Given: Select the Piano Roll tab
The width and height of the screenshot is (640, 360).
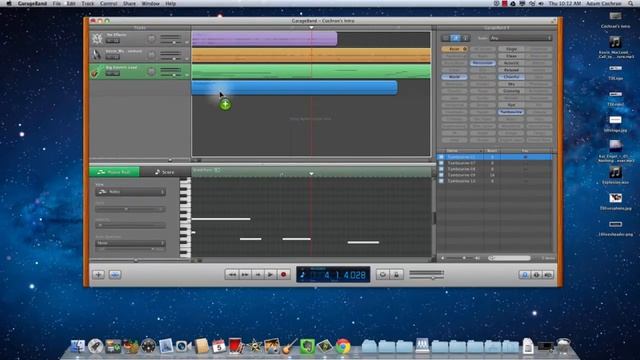Looking at the screenshot, I should pyautogui.click(x=114, y=172).
